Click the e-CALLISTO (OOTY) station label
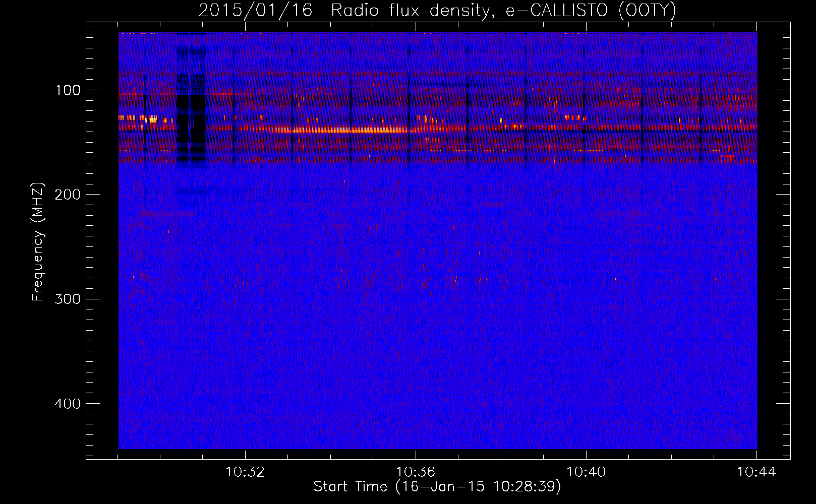Viewport: 816px width, 504px height. (591, 11)
